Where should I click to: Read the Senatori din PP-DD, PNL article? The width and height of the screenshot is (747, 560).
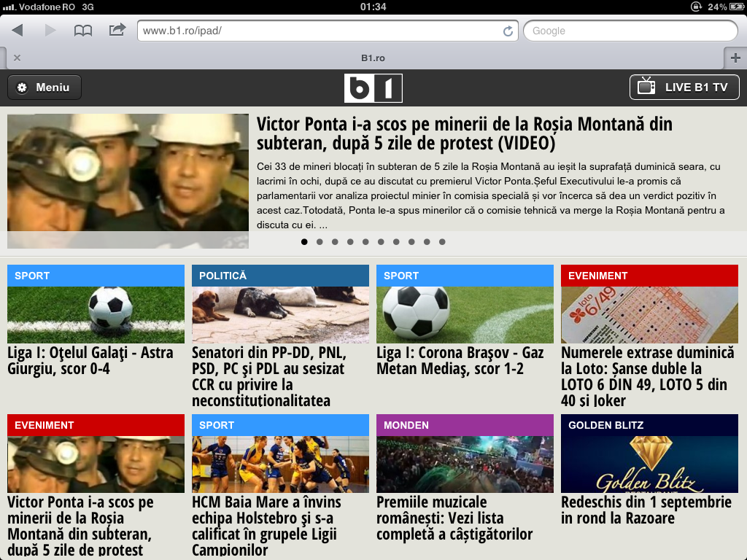click(269, 377)
